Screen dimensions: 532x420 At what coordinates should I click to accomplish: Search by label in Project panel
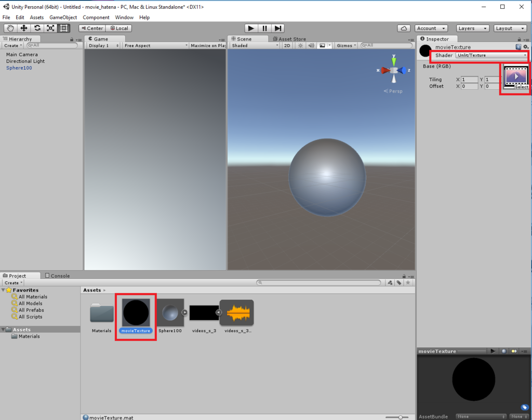[x=399, y=282]
